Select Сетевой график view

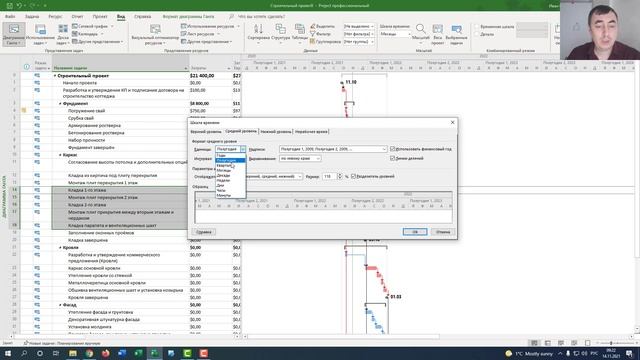point(93,26)
